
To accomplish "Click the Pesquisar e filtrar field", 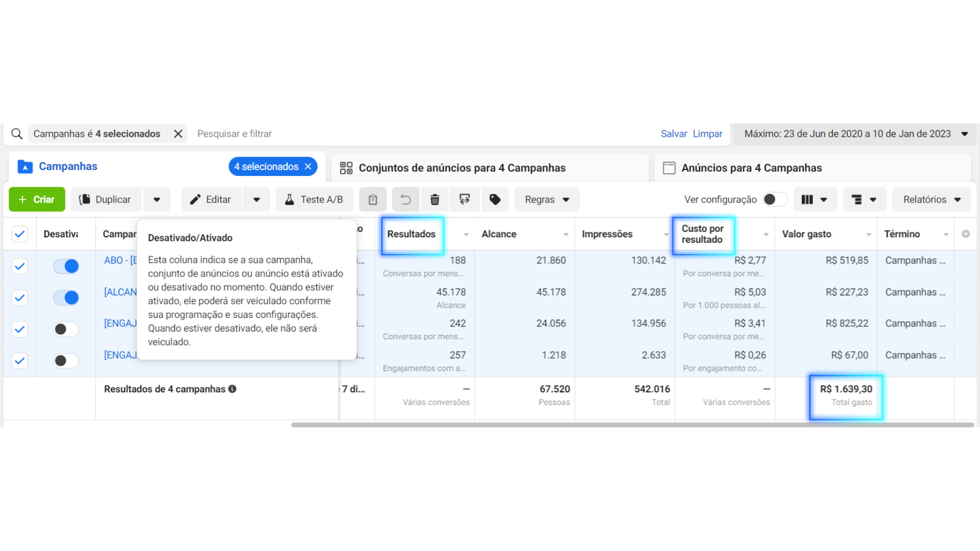I will click(235, 134).
